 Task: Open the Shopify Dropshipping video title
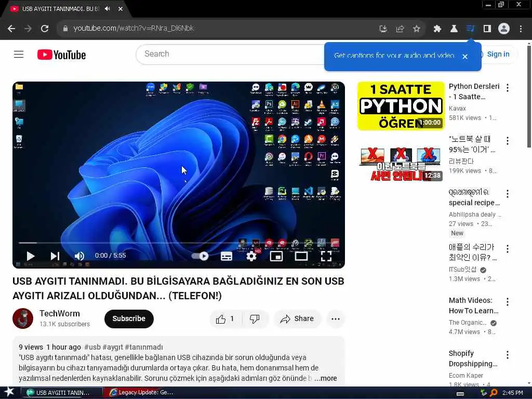(473, 358)
